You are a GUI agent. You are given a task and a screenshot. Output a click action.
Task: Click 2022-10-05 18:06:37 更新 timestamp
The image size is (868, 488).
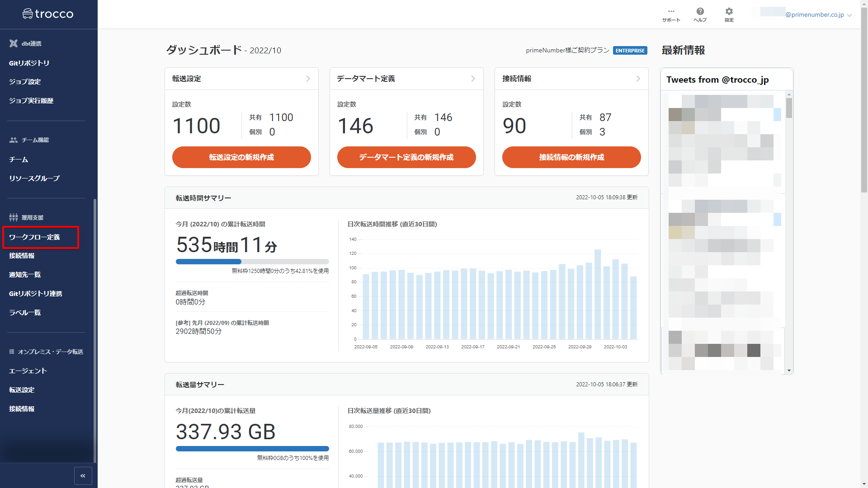point(607,385)
